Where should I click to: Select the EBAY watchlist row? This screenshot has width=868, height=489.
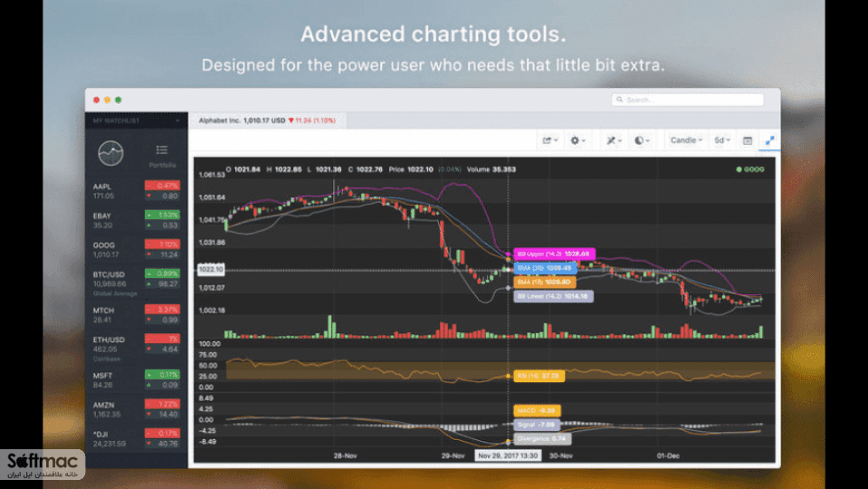coord(136,220)
